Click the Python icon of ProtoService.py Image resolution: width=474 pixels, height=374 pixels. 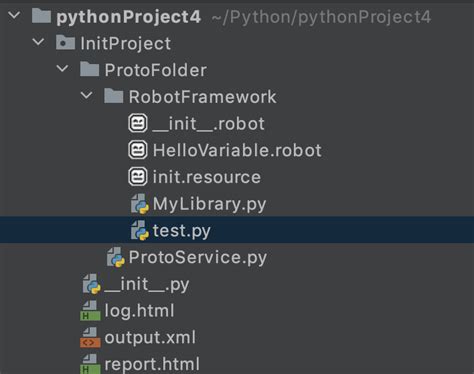point(115,257)
